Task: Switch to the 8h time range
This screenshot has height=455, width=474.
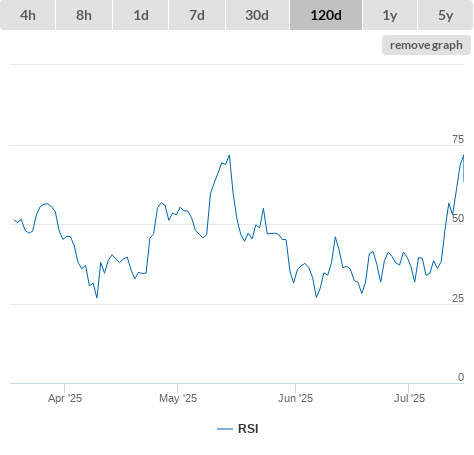Action: click(84, 15)
